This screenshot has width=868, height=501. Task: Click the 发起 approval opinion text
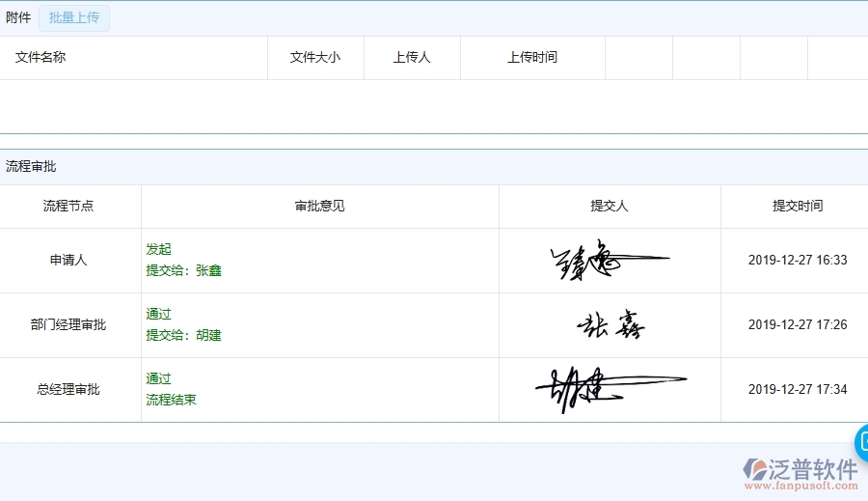click(x=159, y=249)
